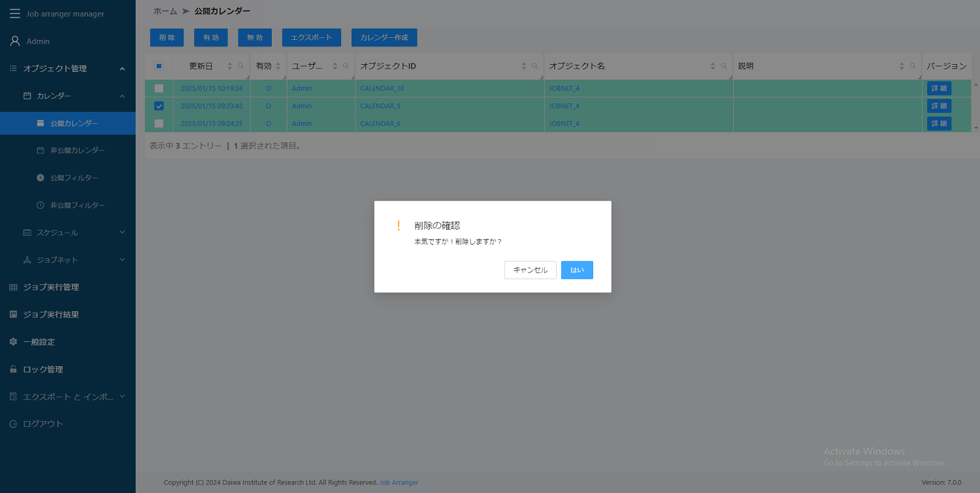Toggle the select-all checkbox in table header
Image resolution: width=980 pixels, height=493 pixels.
(x=159, y=66)
